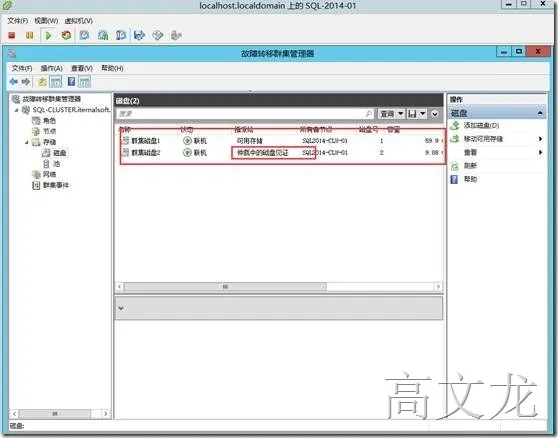Open the save query dropdown arrow
The height and width of the screenshot is (438, 558).
(423, 114)
